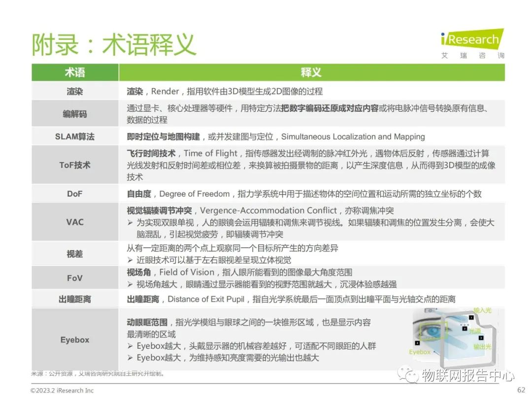Click the projector icon atop the Eyebox diagram
This screenshot has height=399, width=532.
pyautogui.click(x=430, y=310)
